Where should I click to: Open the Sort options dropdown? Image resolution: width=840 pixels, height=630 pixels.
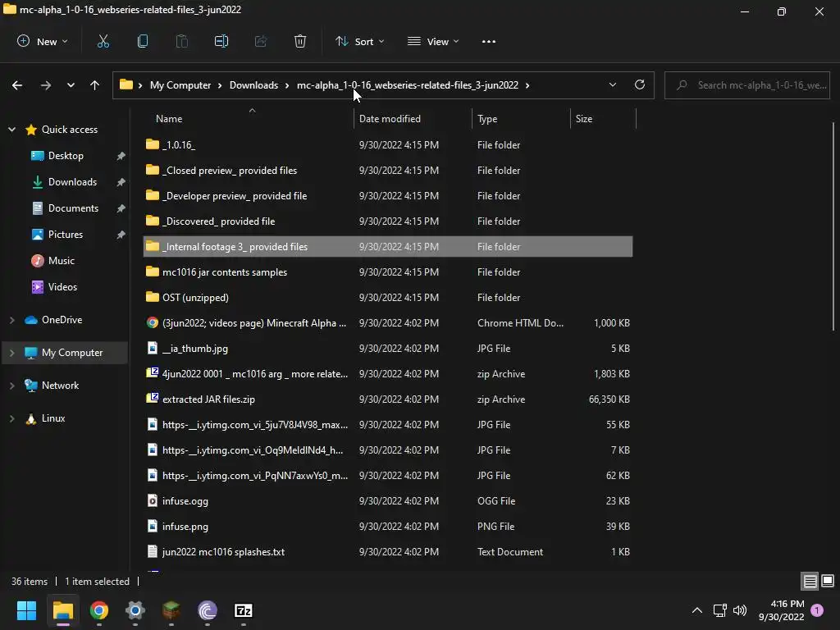[360, 41]
